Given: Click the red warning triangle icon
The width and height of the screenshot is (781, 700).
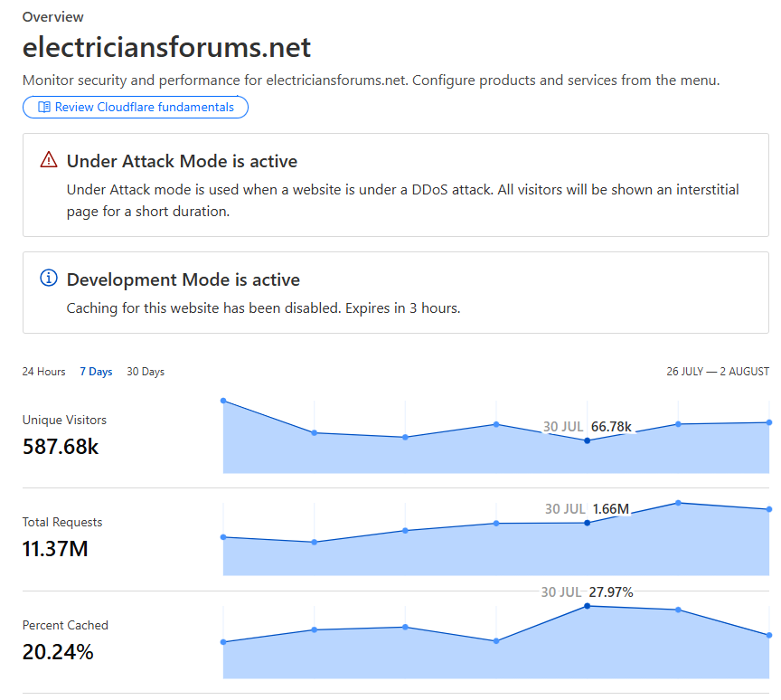Looking at the screenshot, I should click(x=49, y=160).
